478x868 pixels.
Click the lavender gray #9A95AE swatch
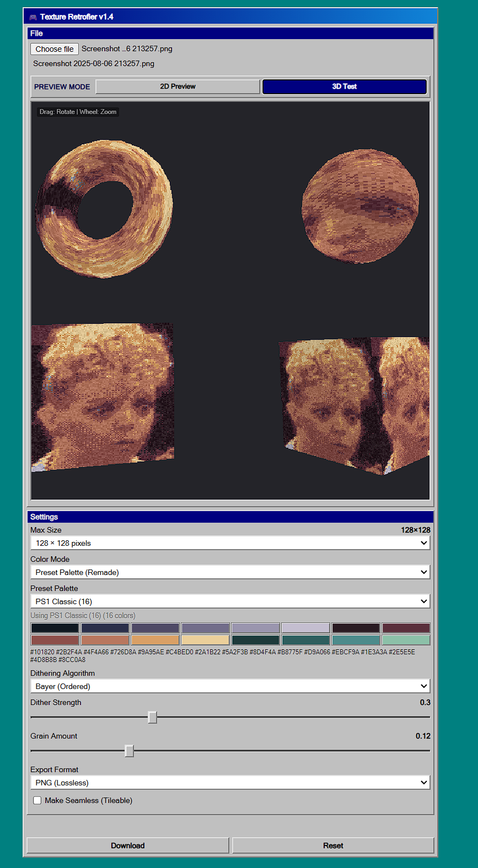[256, 628]
